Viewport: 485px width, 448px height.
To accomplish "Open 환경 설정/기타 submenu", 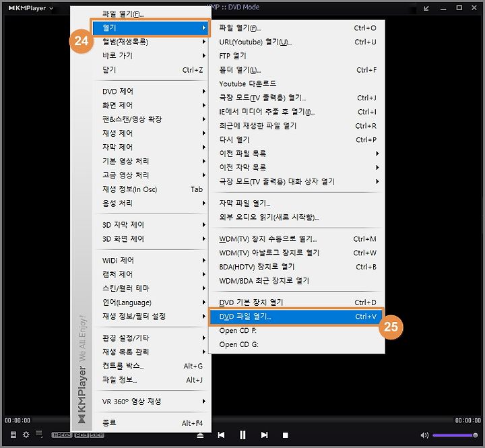I will (x=151, y=338).
